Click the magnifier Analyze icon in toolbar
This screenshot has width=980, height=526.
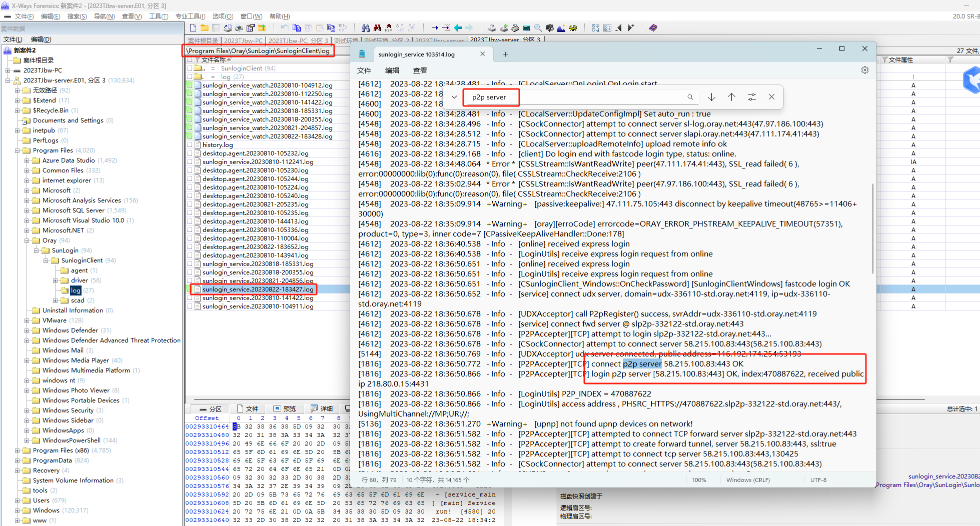[x=538, y=28]
